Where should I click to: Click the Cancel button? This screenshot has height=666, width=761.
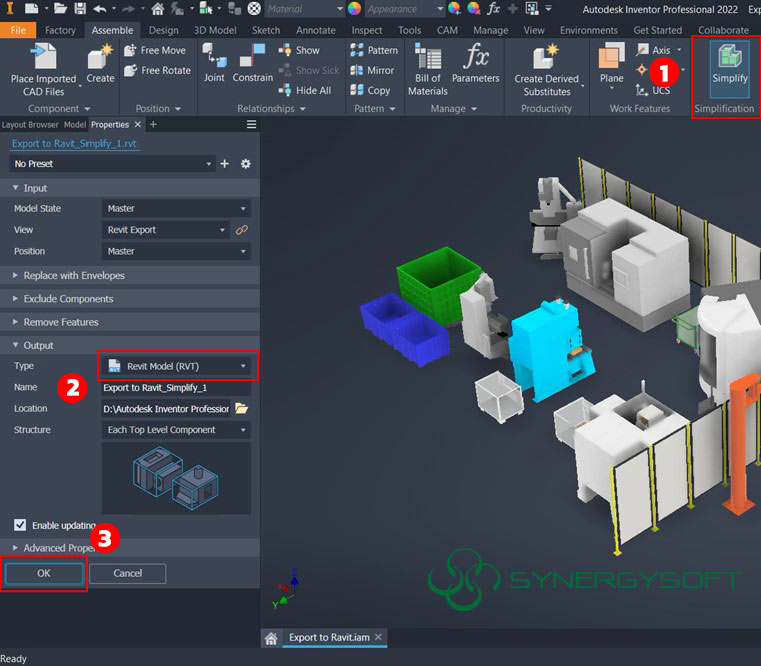coord(128,573)
